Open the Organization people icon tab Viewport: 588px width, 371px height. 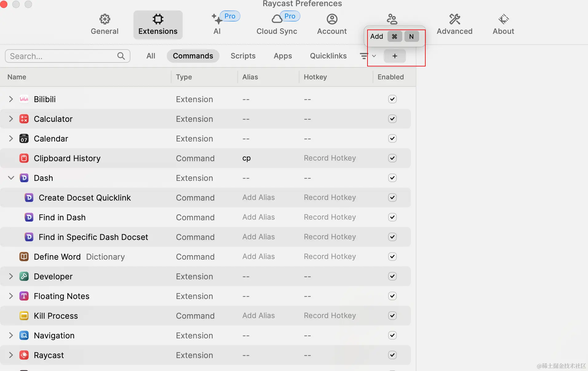click(x=392, y=19)
